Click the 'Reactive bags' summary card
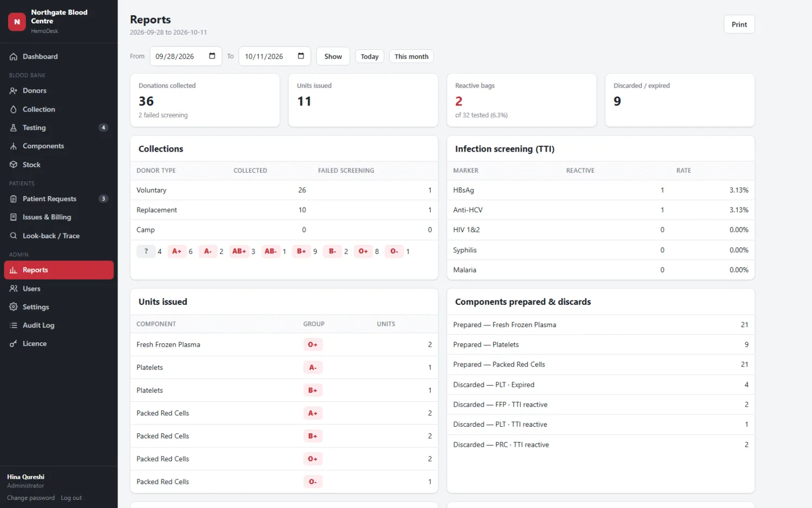This screenshot has width=812, height=508. 521,100
